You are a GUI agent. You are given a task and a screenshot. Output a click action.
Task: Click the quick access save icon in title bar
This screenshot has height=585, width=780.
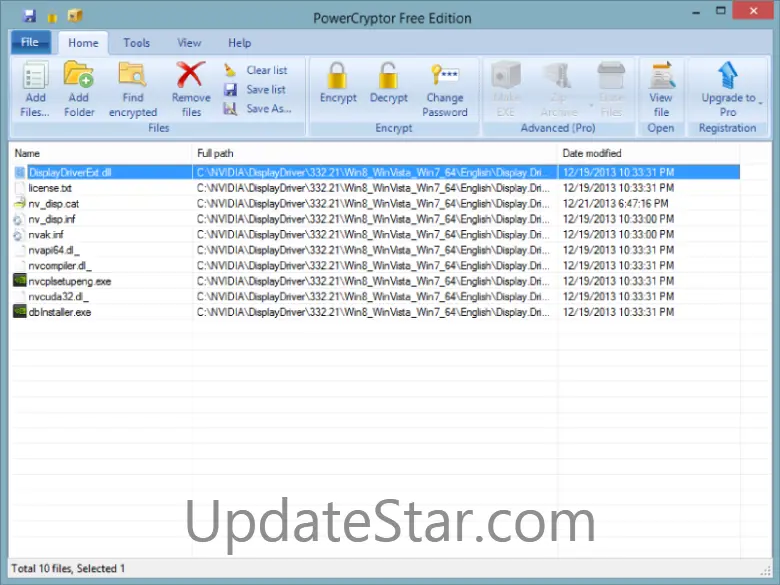pyautogui.click(x=29, y=15)
